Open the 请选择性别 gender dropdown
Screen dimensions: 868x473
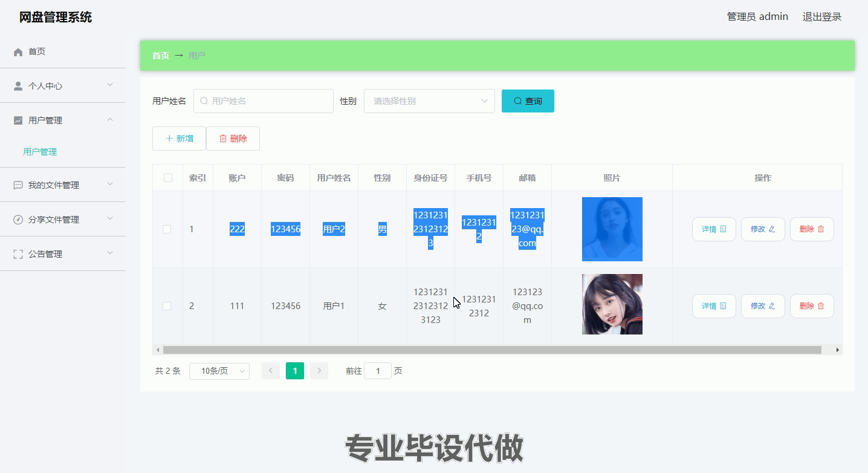click(x=429, y=101)
